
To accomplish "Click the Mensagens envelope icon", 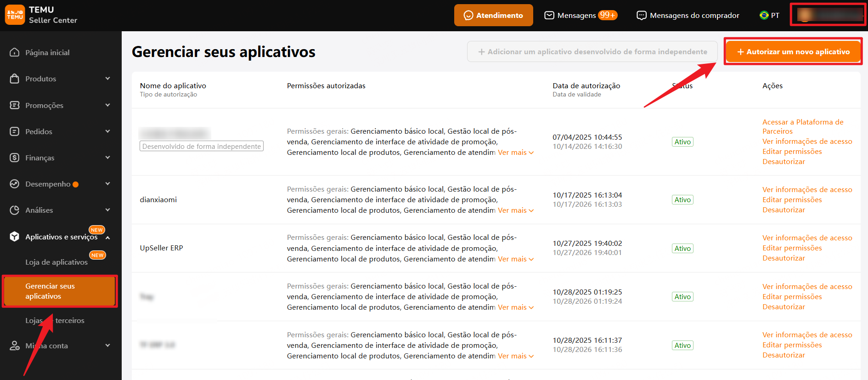I will (x=549, y=15).
